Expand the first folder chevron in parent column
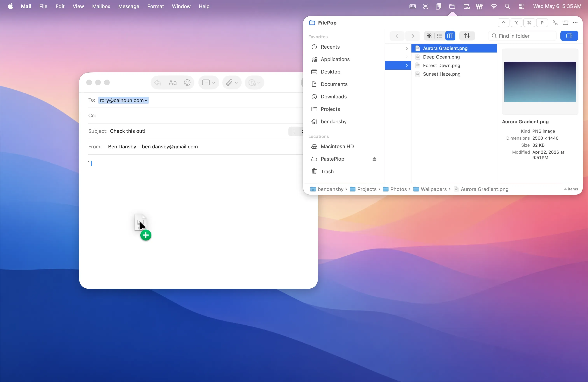This screenshot has height=382, width=588. (407, 48)
